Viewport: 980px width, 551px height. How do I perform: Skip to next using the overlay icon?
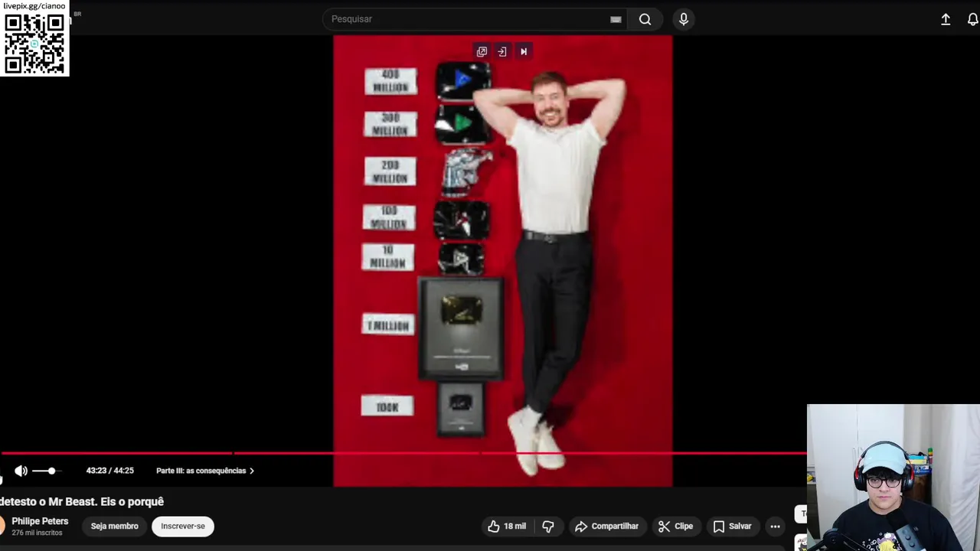pos(524,52)
